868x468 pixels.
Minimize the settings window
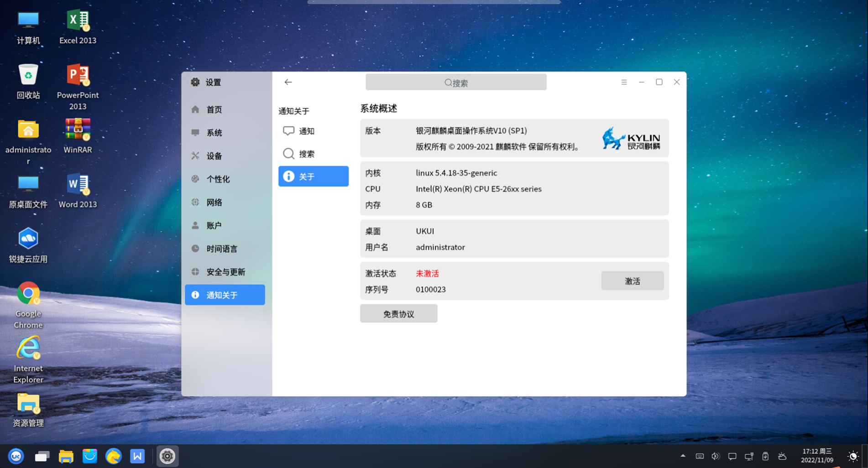(x=642, y=82)
